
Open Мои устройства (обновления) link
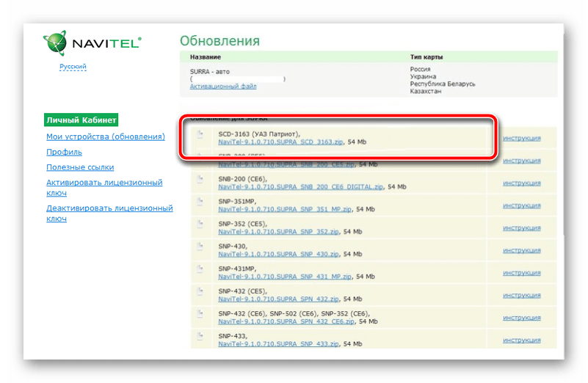106,136
